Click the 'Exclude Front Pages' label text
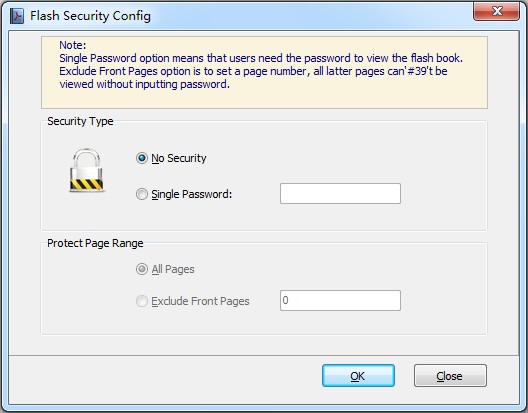 (x=200, y=301)
